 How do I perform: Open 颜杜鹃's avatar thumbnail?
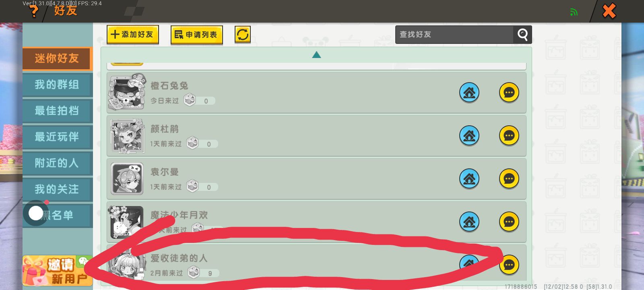(x=127, y=136)
